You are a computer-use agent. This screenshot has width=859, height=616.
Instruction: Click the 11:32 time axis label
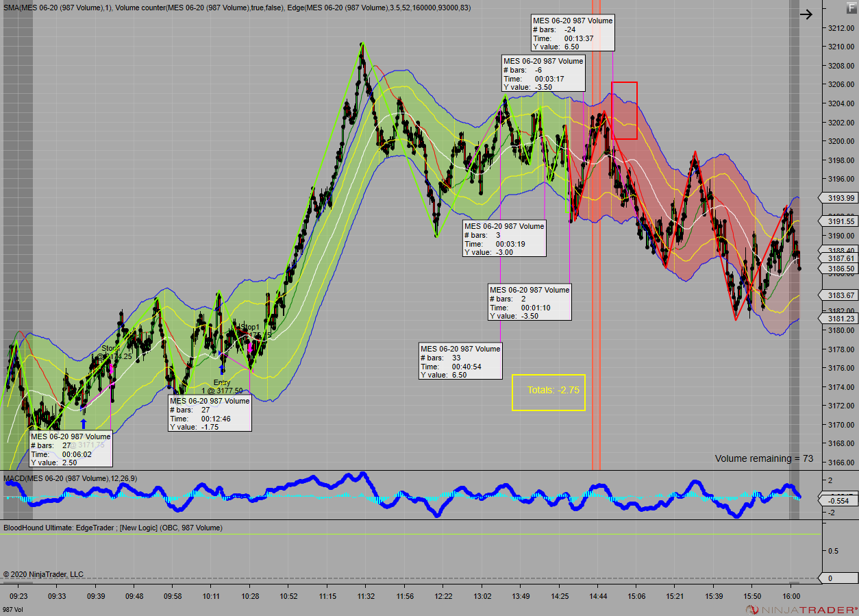pos(366,597)
